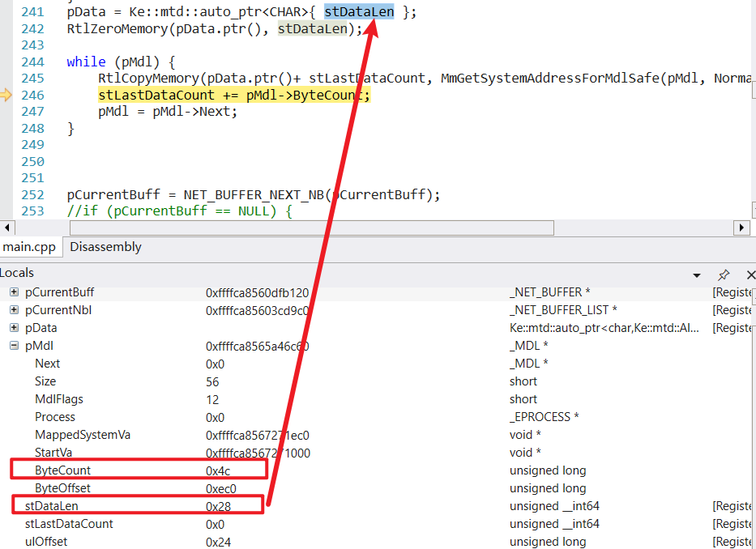Expand the pCurrentNbl variable
The width and height of the screenshot is (756, 549).
[x=14, y=310]
